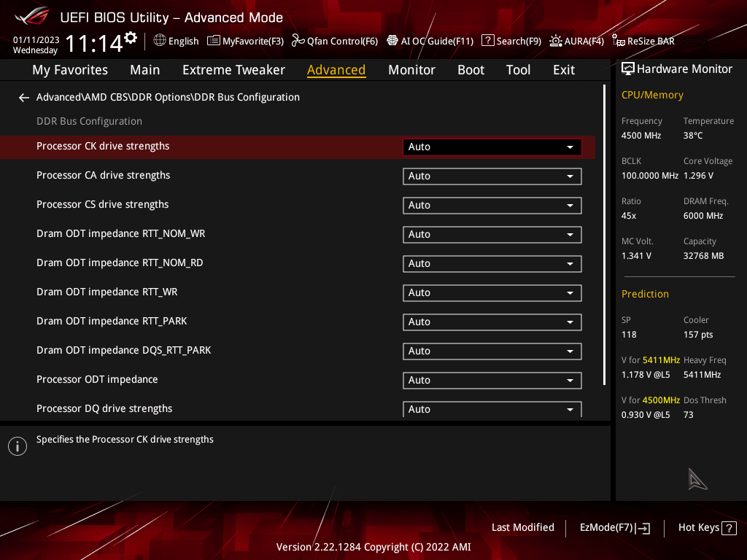This screenshot has height=560, width=747.
Task: Click the Search question mark icon
Action: (487, 41)
